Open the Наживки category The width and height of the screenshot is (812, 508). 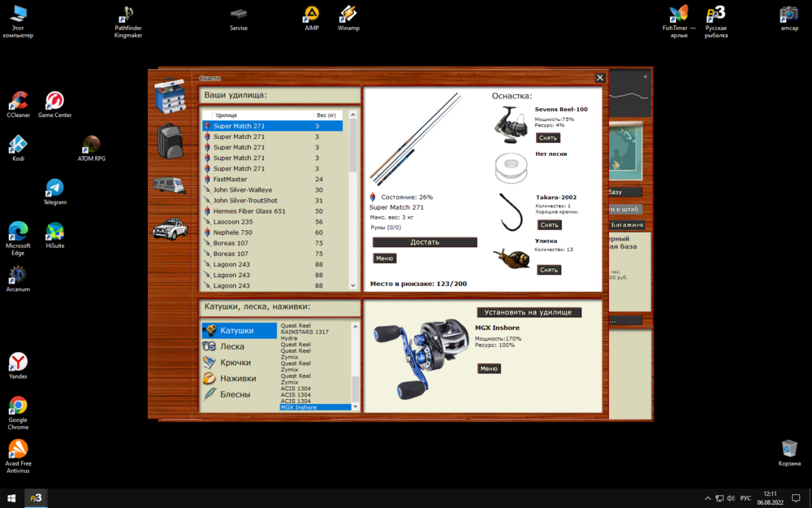(x=238, y=378)
